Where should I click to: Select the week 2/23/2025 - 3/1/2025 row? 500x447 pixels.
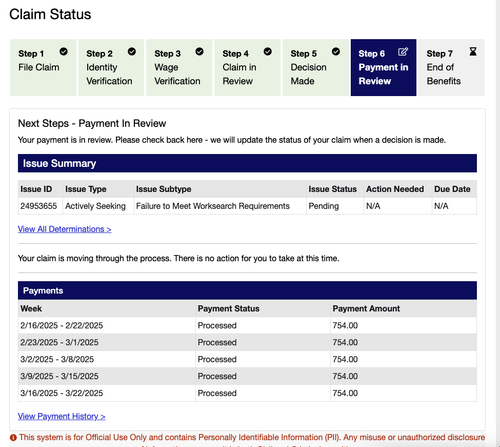(x=247, y=342)
